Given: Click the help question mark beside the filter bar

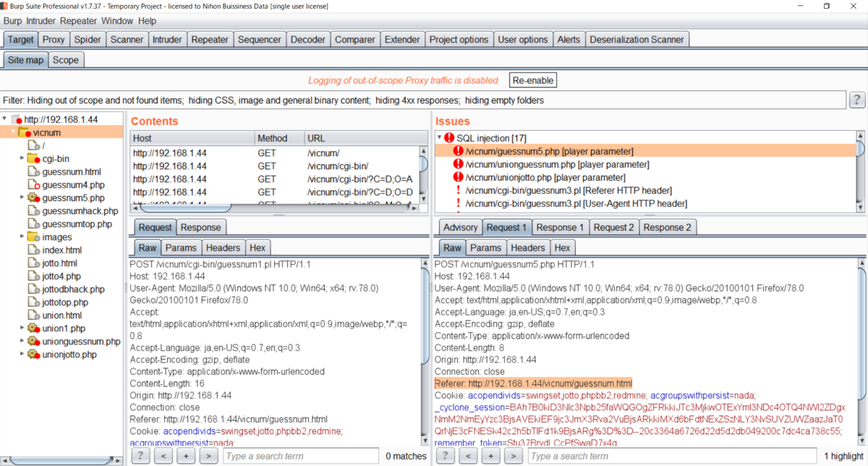Looking at the screenshot, I should click(857, 100).
